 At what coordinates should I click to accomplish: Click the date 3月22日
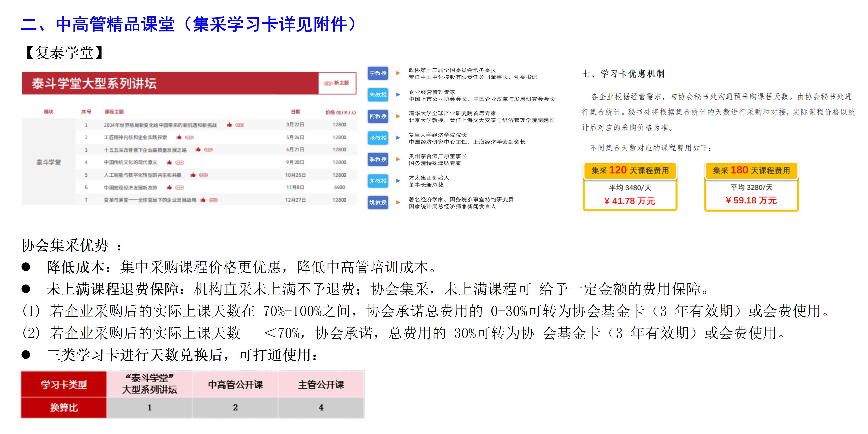point(295,125)
